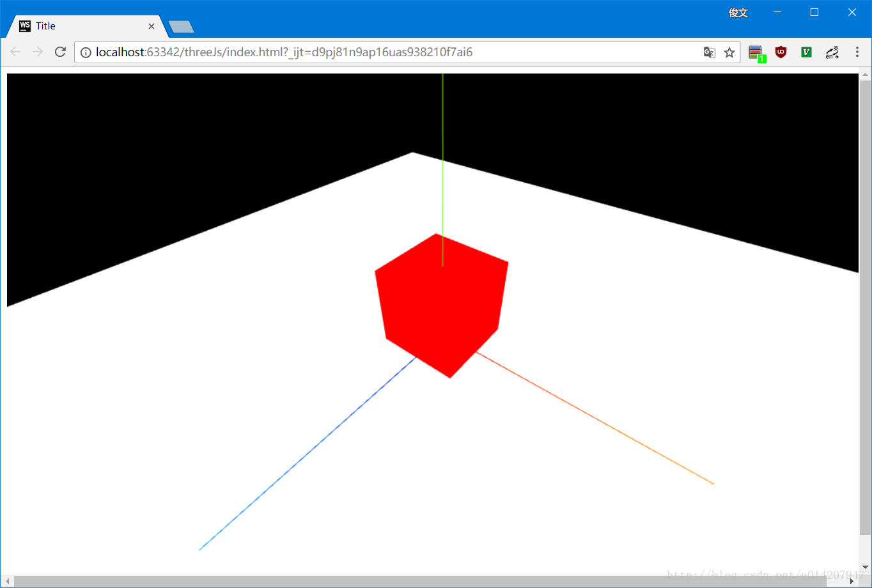Open the uBlock Origin shield extension
Screen dimensions: 872x588
(781, 52)
